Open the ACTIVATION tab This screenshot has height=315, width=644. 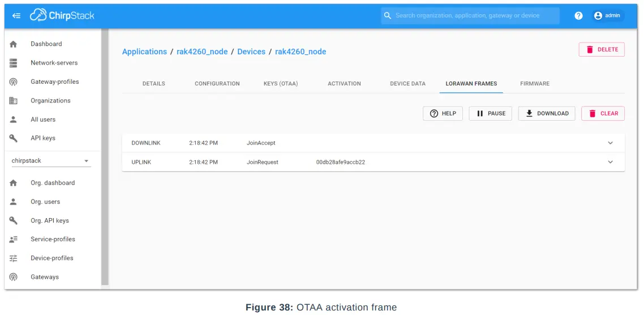(344, 83)
